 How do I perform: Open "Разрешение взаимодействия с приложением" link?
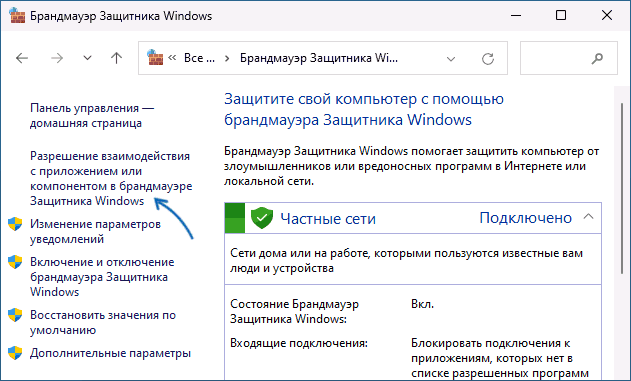(x=111, y=178)
